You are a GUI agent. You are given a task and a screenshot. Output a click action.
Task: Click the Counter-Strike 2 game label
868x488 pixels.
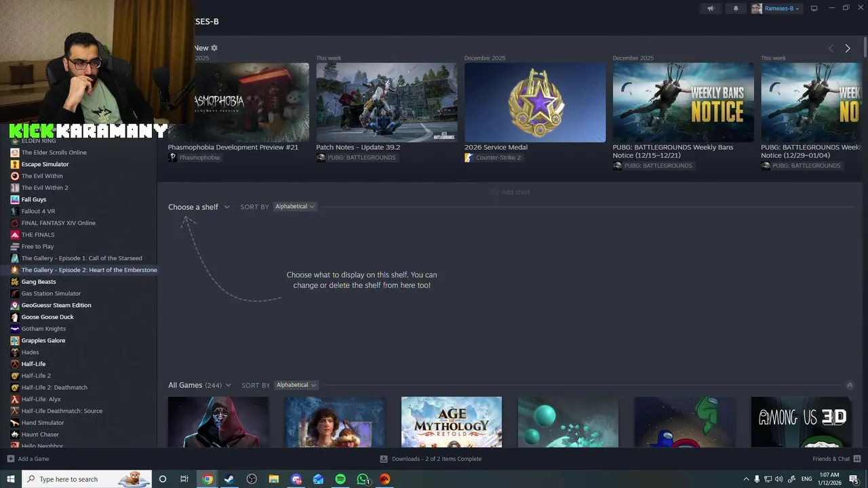[498, 158]
